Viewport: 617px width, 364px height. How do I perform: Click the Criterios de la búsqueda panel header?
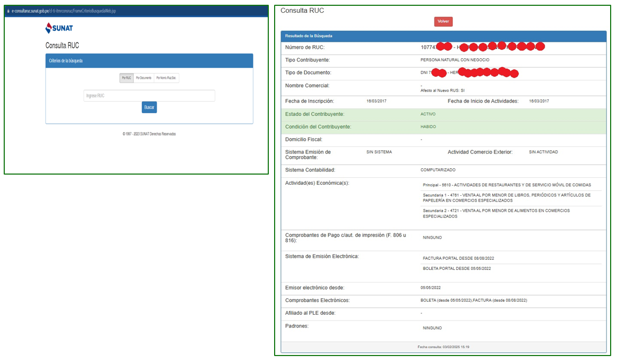click(x=149, y=61)
